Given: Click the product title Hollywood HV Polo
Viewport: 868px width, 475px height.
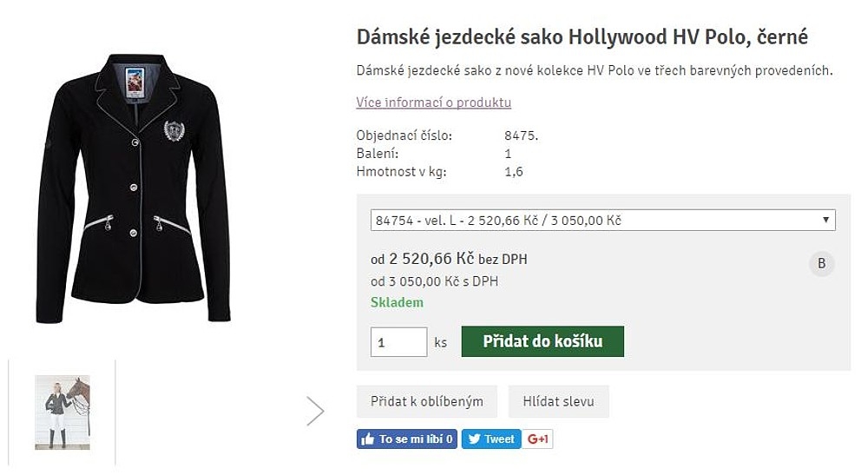Looking at the screenshot, I should (x=582, y=37).
